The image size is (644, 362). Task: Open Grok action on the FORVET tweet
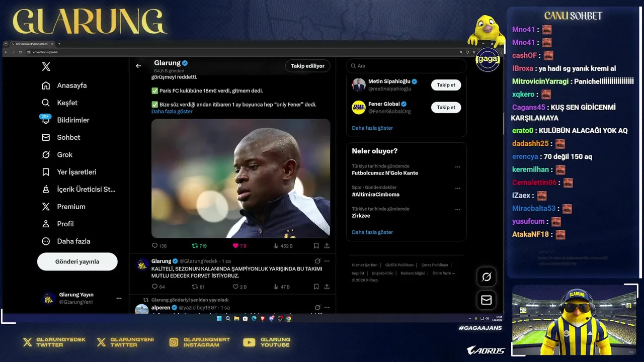pyautogui.click(x=317, y=261)
